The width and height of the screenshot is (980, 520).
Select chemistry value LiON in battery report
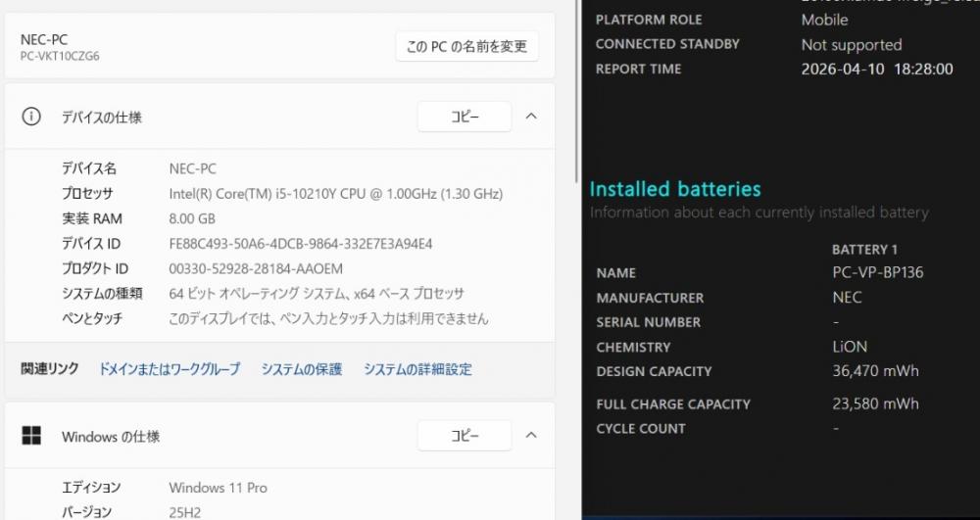tap(850, 347)
